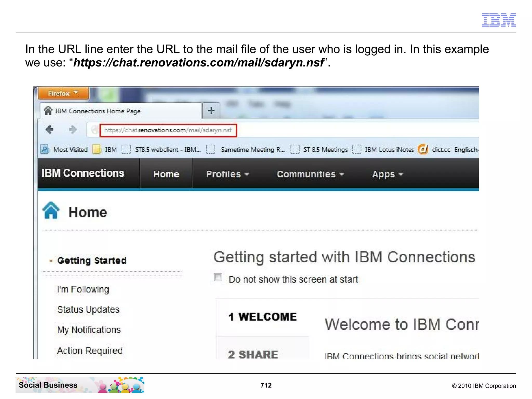Open the dict.cc Englisch bookmark
This screenshot has height=399, width=532.
pos(455,150)
